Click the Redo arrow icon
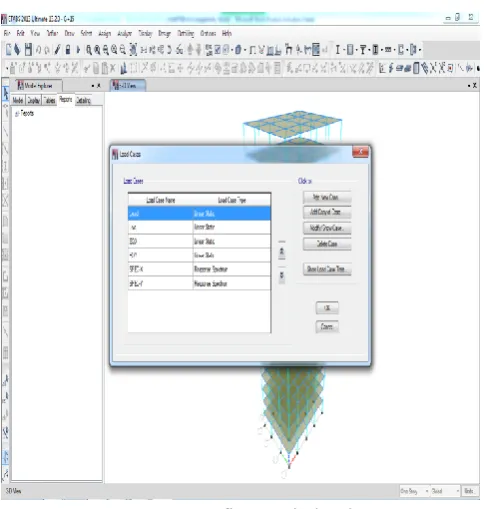Image resolution: width=487 pixels, height=509 pixels. point(47,50)
